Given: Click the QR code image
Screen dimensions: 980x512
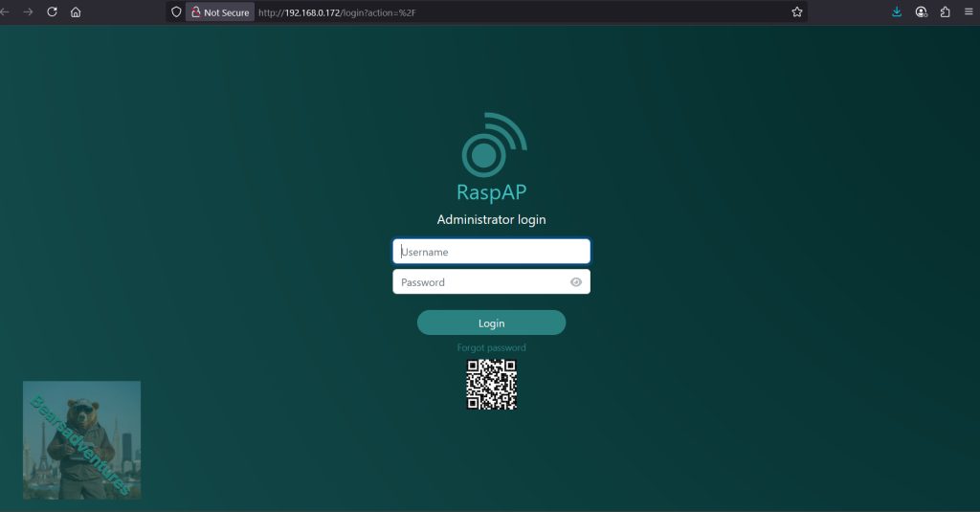Looking at the screenshot, I should [x=491, y=385].
